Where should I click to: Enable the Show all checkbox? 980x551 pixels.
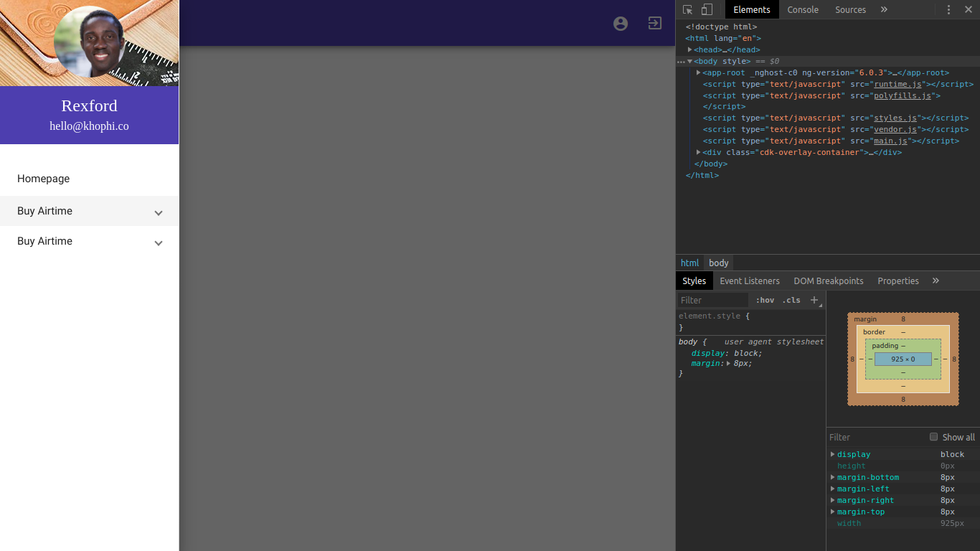(x=933, y=437)
